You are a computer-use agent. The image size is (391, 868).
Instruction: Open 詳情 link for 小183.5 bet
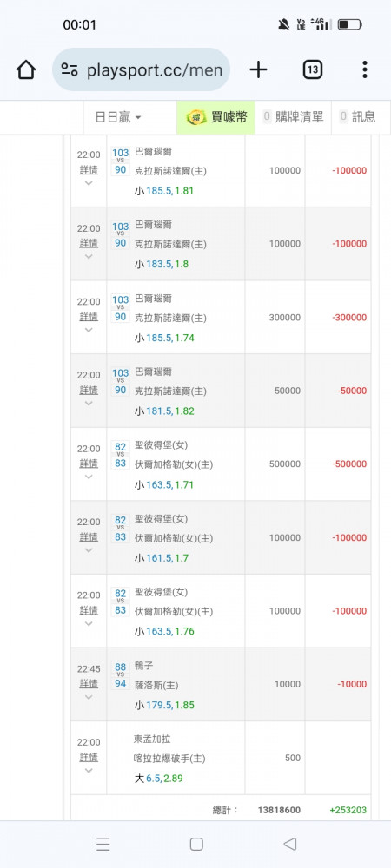(x=89, y=243)
